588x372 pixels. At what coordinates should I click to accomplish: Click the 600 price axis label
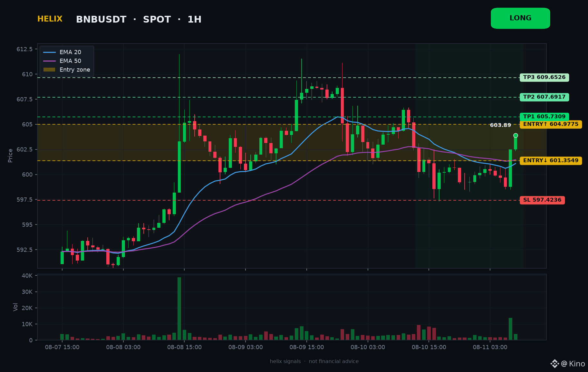point(27,175)
